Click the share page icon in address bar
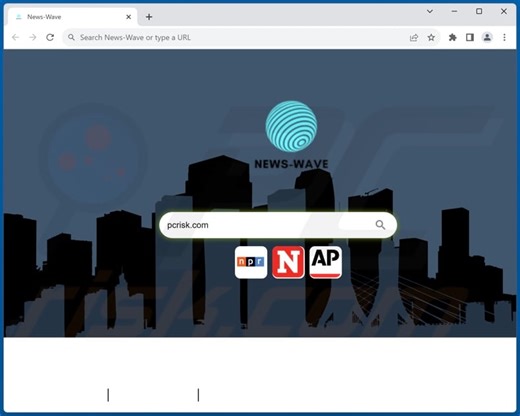The width and height of the screenshot is (520, 416). 414,38
